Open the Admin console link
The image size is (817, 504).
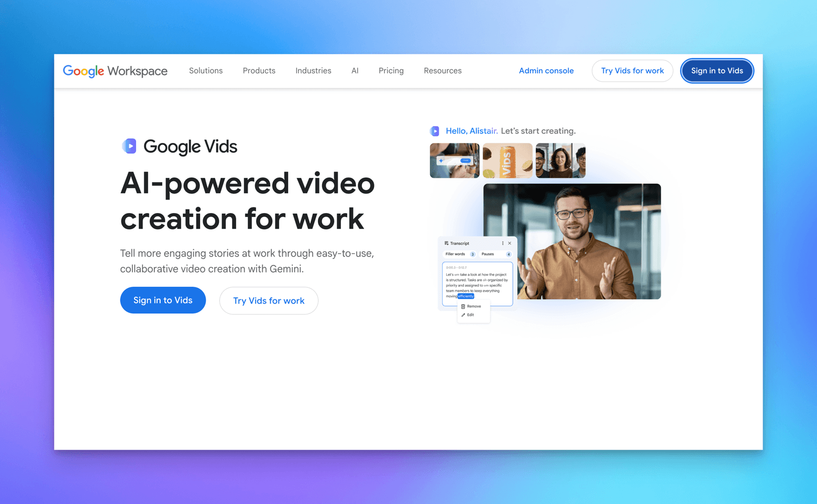(546, 71)
